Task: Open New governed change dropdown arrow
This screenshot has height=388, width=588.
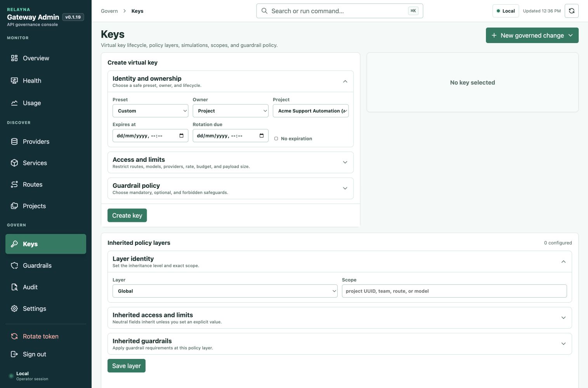Action: point(571,35)
